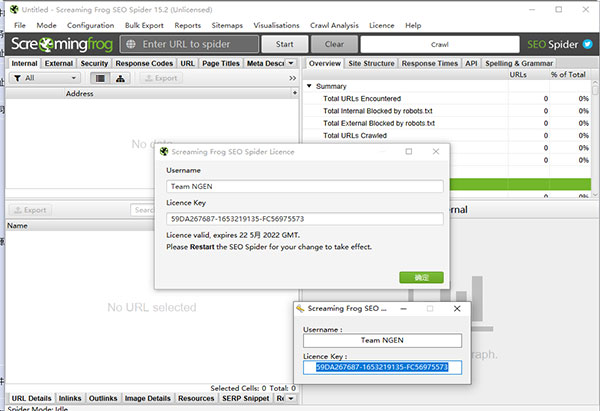This screenshot has width=600, height=411.
Task: Collapse the Summary tree section
Action: 309,86
